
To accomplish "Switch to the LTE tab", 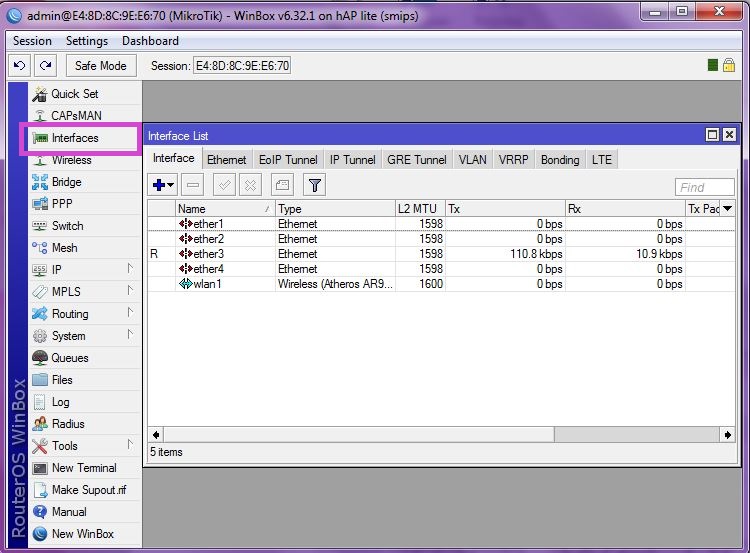I will point(602,160).
